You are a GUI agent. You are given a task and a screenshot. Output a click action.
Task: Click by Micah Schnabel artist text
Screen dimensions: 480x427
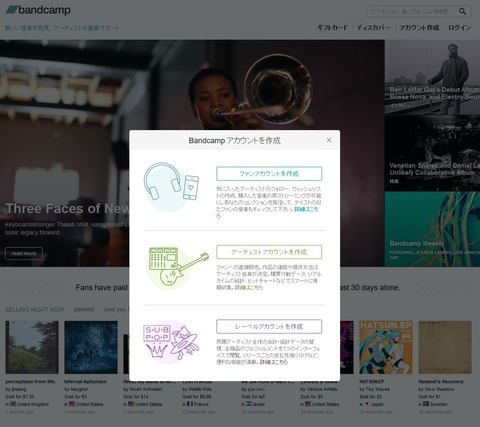[x=143, y=389]
